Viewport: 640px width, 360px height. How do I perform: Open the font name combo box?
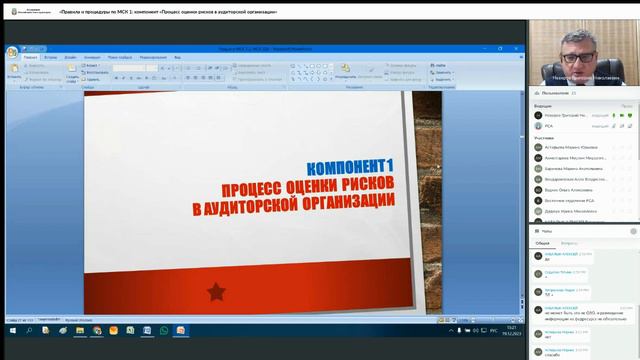(129, 68)
